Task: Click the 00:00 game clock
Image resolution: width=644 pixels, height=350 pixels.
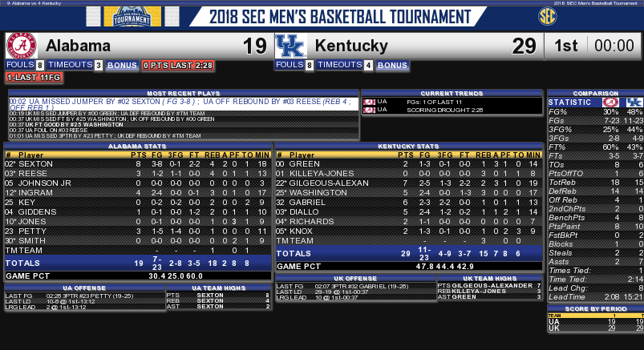Action: [614, 46]
